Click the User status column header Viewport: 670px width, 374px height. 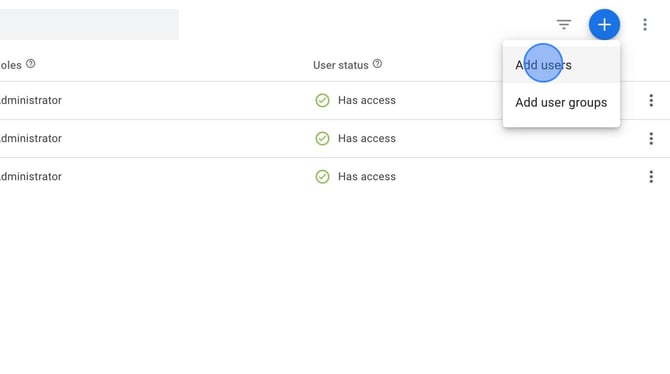[341, 65]
